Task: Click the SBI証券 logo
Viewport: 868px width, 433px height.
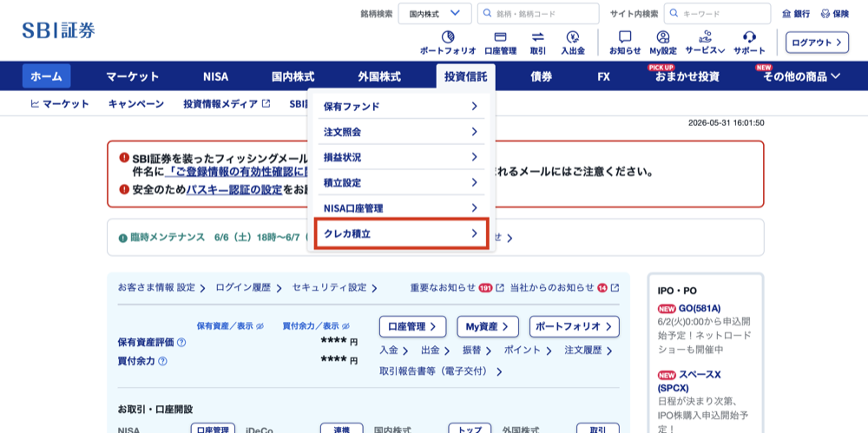Action: (x=59, y=30)
